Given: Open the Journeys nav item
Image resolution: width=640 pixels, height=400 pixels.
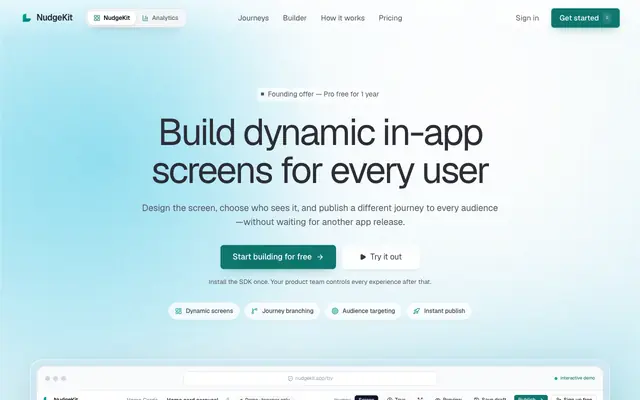Looking at the screenshot, I should click(253, 18).
